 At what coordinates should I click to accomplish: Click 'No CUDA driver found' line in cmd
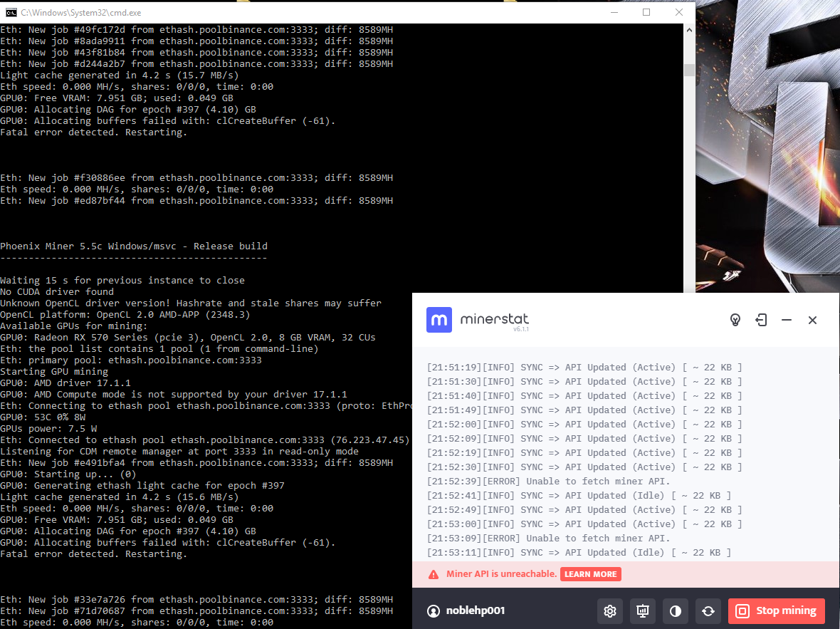57,292
